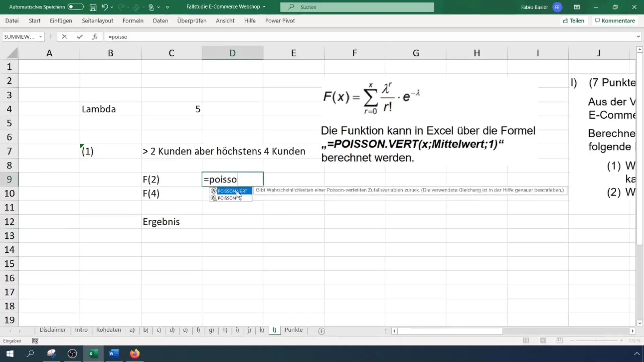Open the Formeln ribbon tab
Screen dimensions: 644x362
coord(133,21)
